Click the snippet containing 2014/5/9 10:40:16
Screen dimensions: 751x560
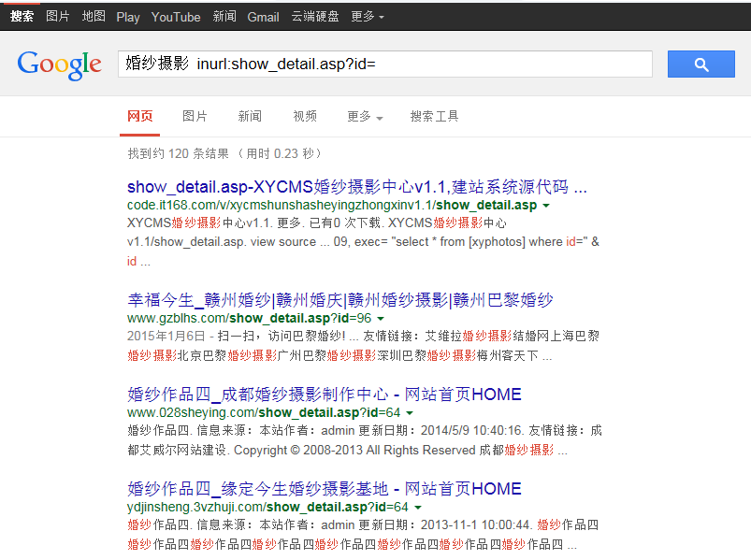[365, 440]
